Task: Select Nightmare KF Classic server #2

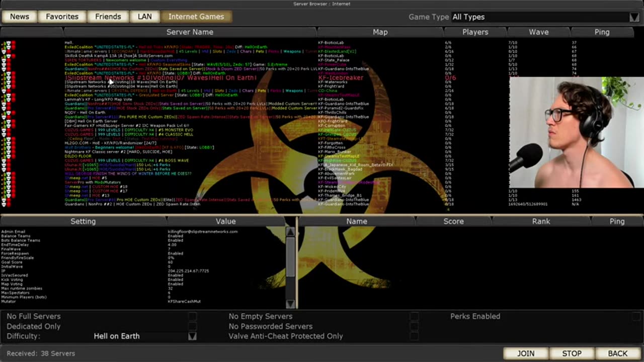Action: pyautogui.click(x=118, y=152)
